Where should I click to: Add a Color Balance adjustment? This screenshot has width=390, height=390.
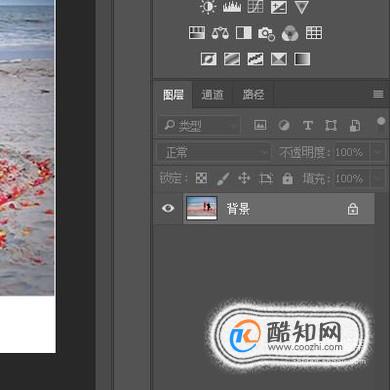click(x=220, y=33)
